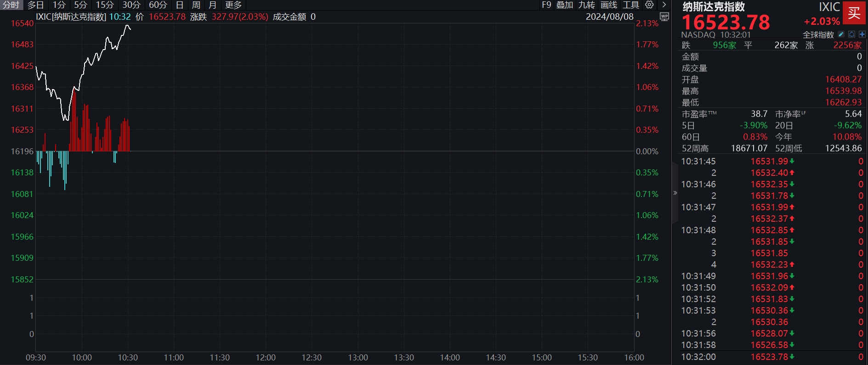Click the red 买 buy button
Viewport: 868px width, 365px height.
click(x=854, y=12)
